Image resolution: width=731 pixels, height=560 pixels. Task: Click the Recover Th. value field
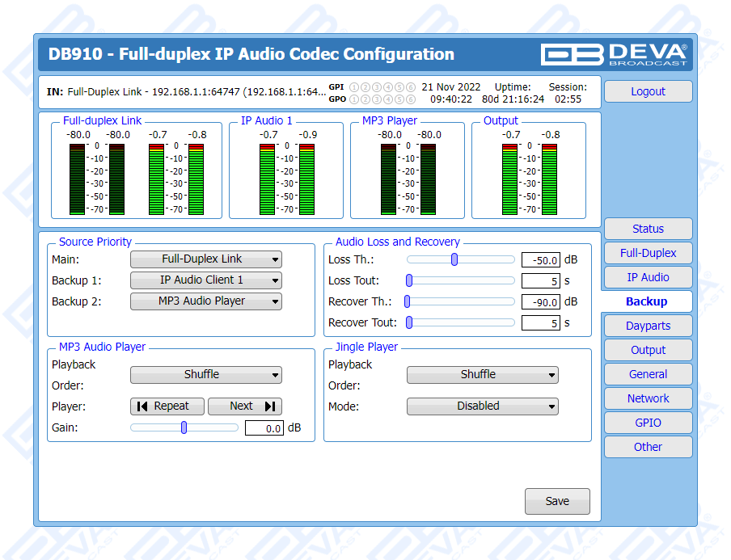[540, 302]
